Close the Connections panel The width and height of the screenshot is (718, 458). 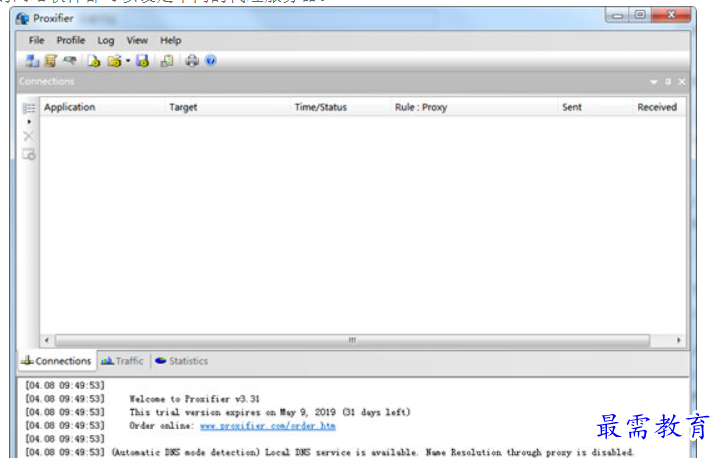point(682,82)
